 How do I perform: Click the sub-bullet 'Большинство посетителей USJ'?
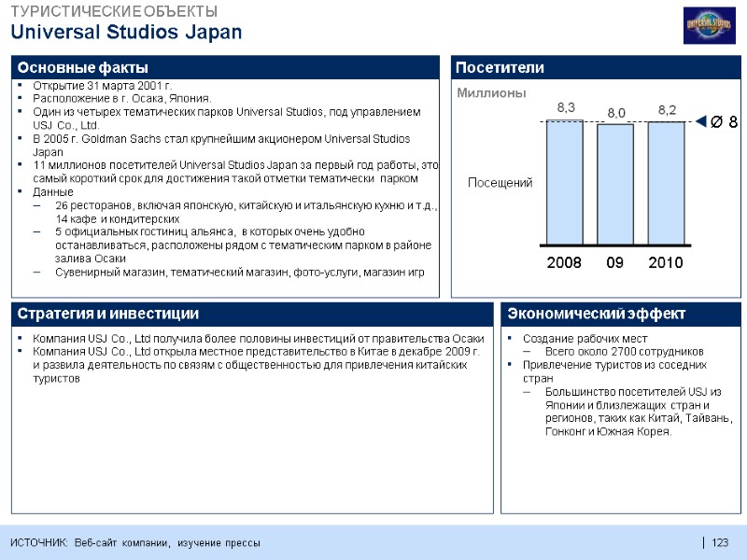[639, 412]
